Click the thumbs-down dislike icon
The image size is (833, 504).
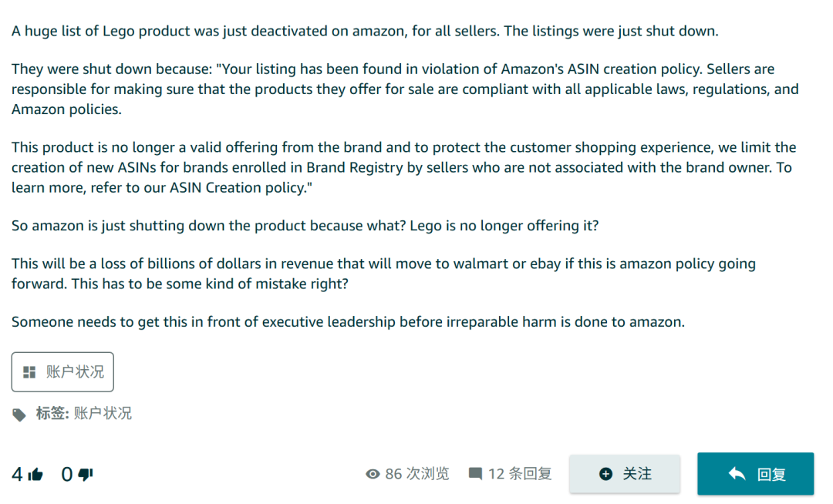click(86, 475)
